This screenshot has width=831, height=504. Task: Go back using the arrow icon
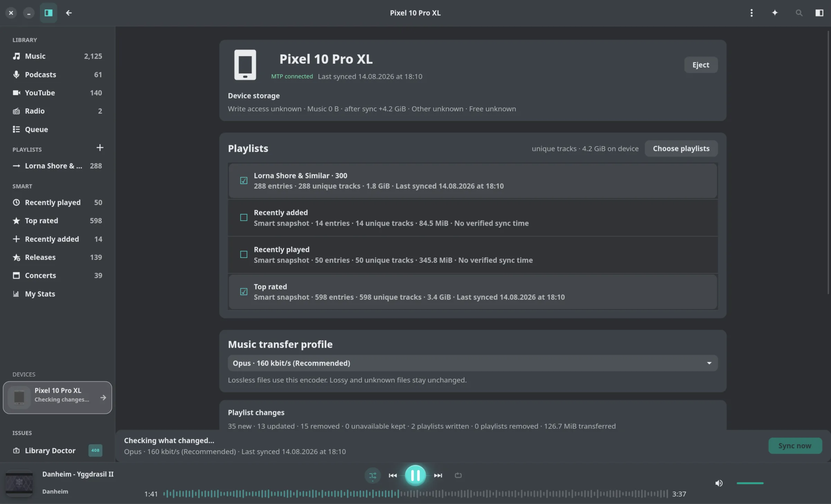click(69, 13)
